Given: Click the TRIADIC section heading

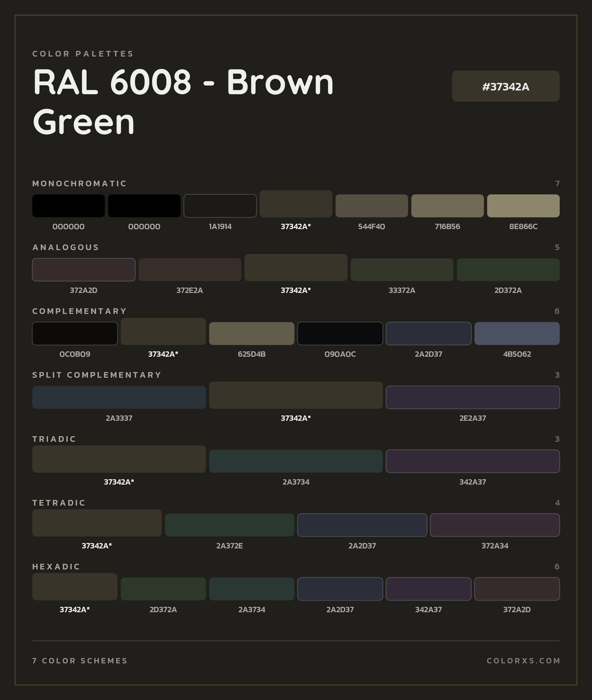Looking at the screenshot, I should click(54, 439).
